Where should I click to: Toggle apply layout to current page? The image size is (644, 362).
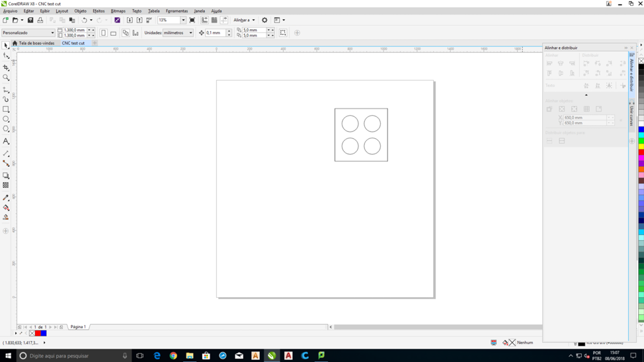pyautogui.click(x=136, y=33)
